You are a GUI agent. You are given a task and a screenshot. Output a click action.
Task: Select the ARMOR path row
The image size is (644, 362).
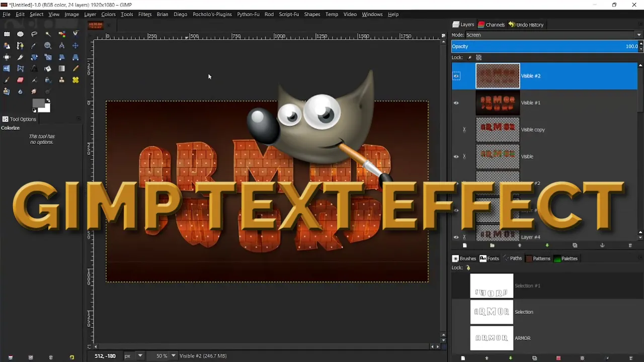(547, 338)
